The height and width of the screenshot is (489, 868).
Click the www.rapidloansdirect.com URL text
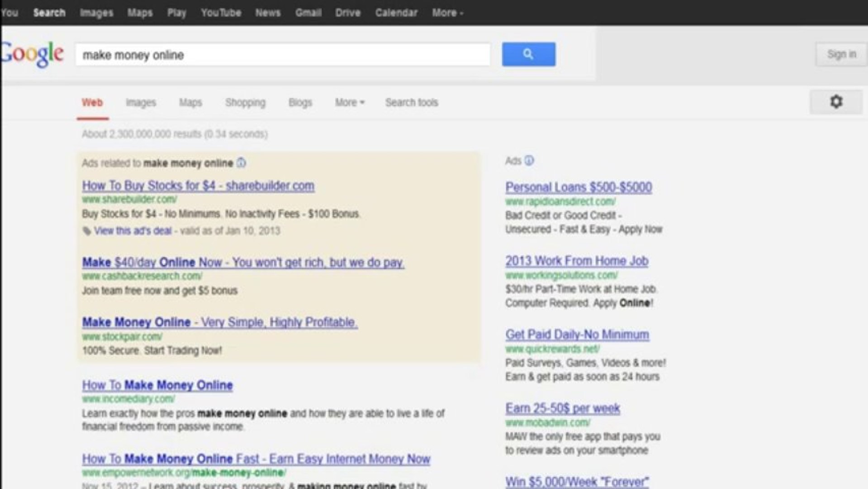pyautogui.click(x=560, y=201)
